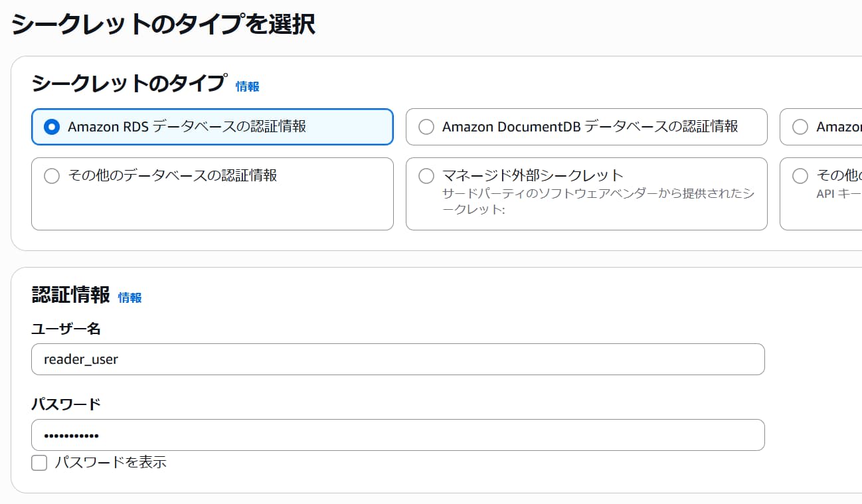Open 情報 link beside 認証情報 heading
This screenshot has height=504, width=862.
point(129,297)
